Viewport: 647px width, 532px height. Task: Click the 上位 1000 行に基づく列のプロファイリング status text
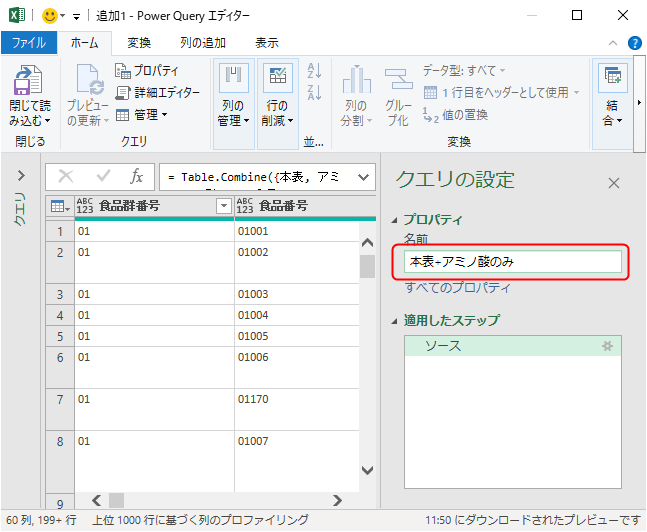[x=201, y=520]
